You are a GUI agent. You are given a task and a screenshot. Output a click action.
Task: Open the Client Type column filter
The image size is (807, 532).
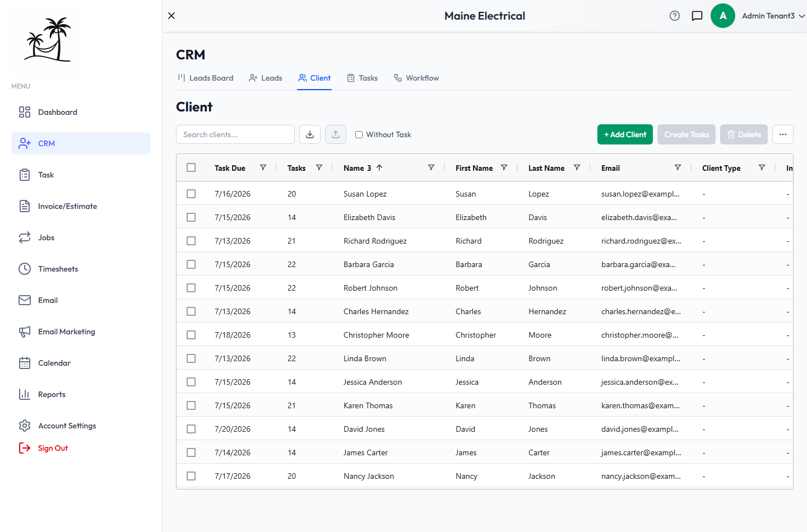762,167
